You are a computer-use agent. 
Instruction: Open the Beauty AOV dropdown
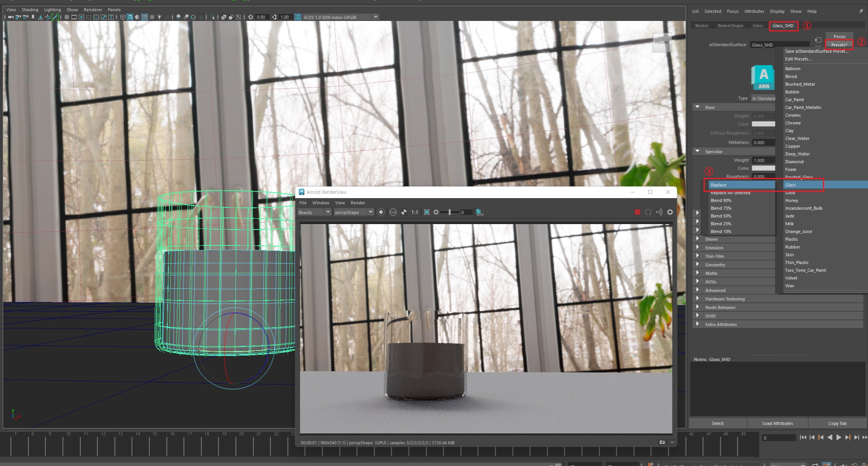click(x=314, y=212)
